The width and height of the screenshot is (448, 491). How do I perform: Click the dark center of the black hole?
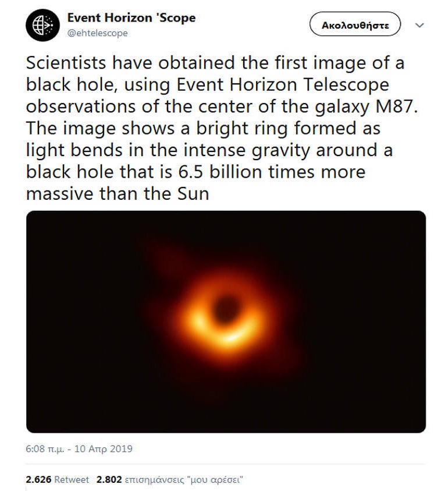pyautogui.click(x=226, y=309)
